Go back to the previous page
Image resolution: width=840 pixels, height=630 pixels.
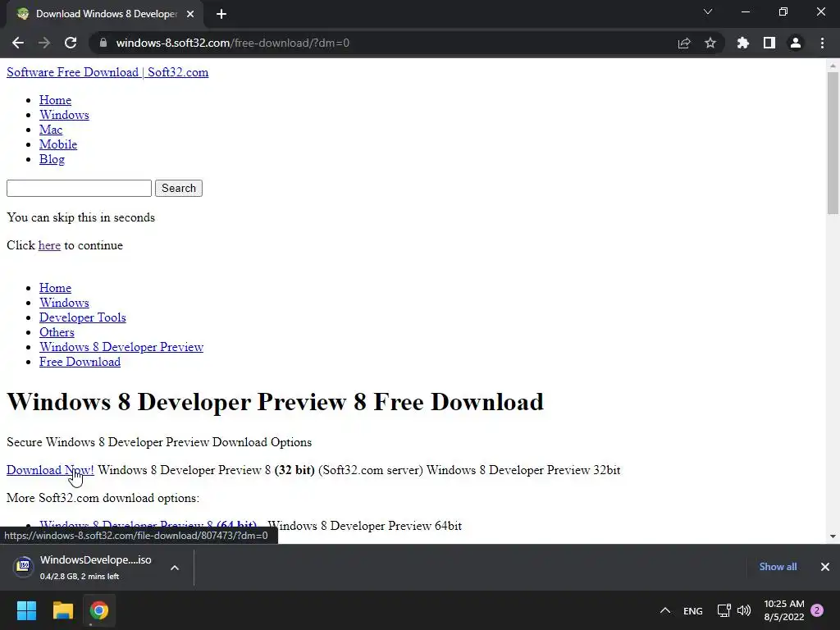(x=18, y=43)
